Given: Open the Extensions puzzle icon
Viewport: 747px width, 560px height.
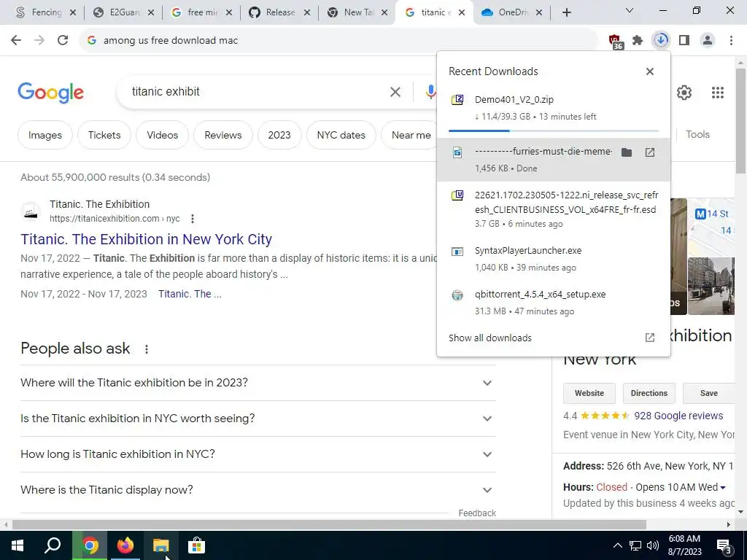Looking at the screenshot, I should point(638,41).
